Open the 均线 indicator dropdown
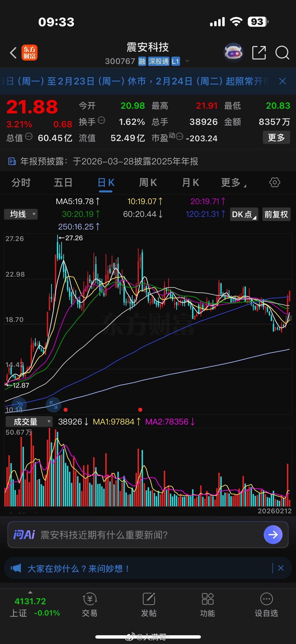The image size is (296, 644). 21,214
